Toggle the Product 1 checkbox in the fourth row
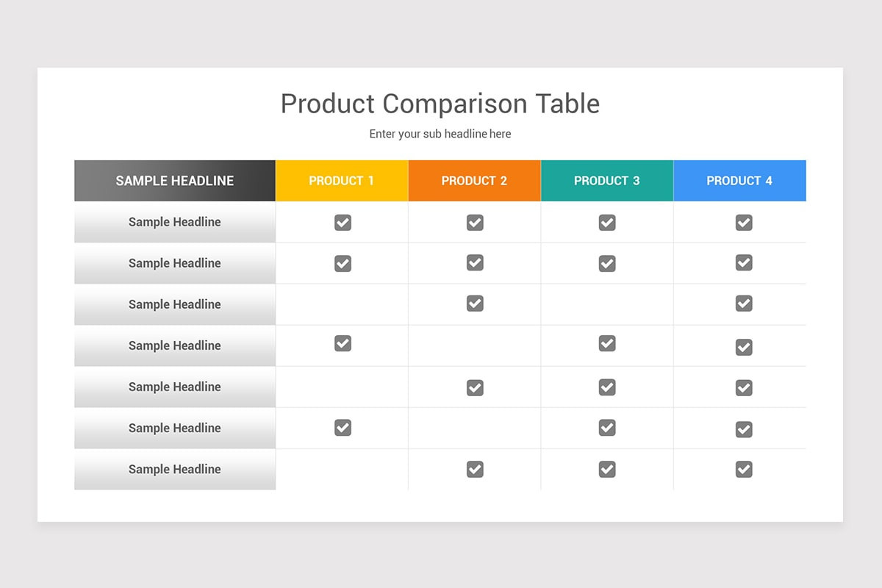 click(x=343, y=343)
